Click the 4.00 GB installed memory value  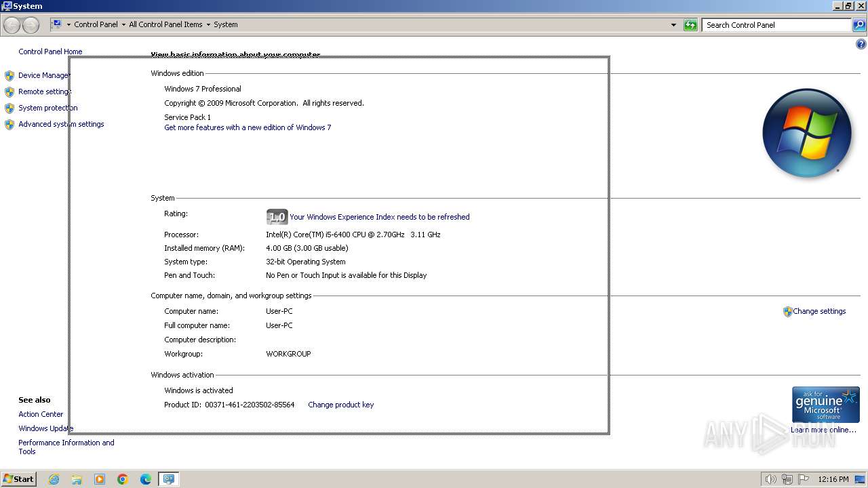pyautogui.click(x=307, y=248)
